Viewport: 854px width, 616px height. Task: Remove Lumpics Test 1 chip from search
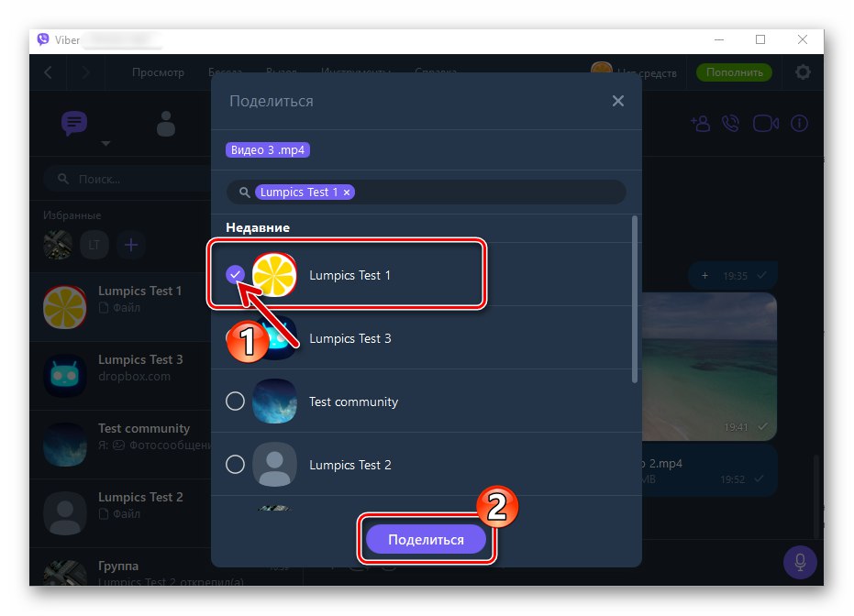(347, 192)
